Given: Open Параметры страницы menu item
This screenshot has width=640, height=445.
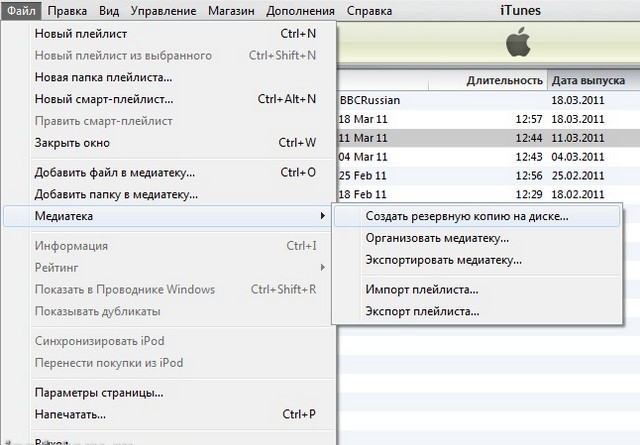Looking at the screenshot, I should 176,393.
